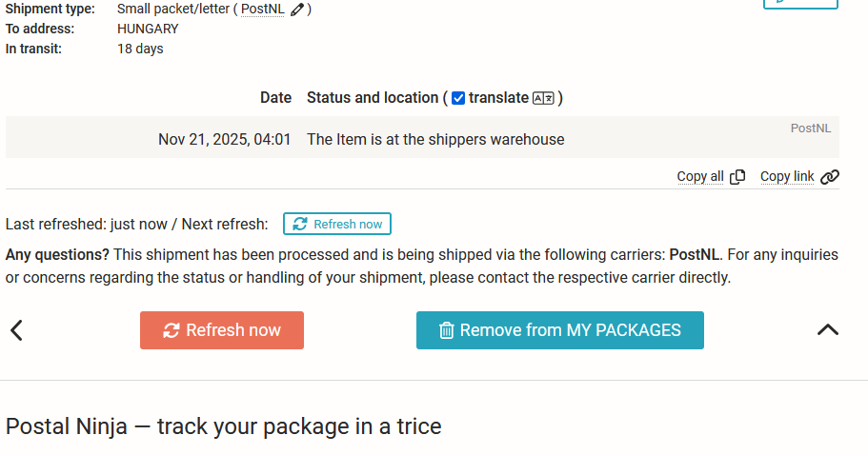This screenshot has height=455, width=868.
Task: Click the duplicate-pages icon beside Copy all
Action: pyautogui.click(x=737, y=177)
